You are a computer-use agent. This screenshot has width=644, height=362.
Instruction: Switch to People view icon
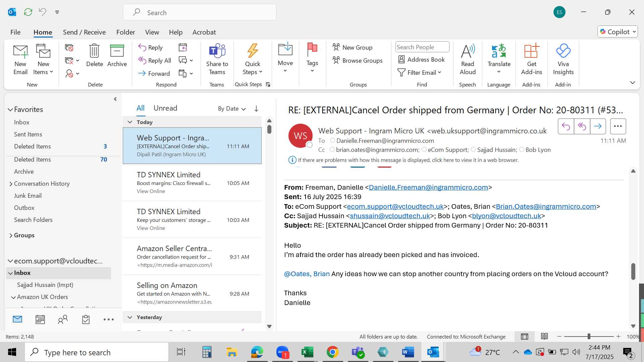tap(63, 319)
